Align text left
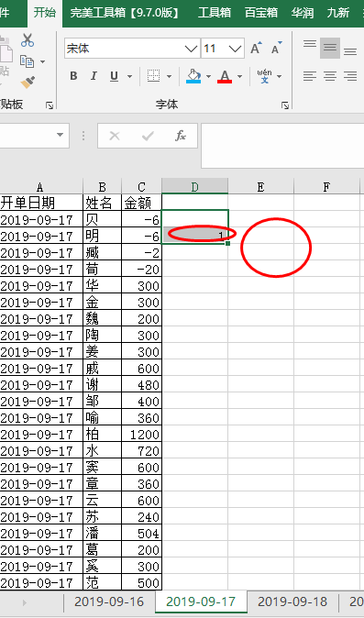Viewport: 364px width, 618px height. pyautogui.click(x=310, y=76)
